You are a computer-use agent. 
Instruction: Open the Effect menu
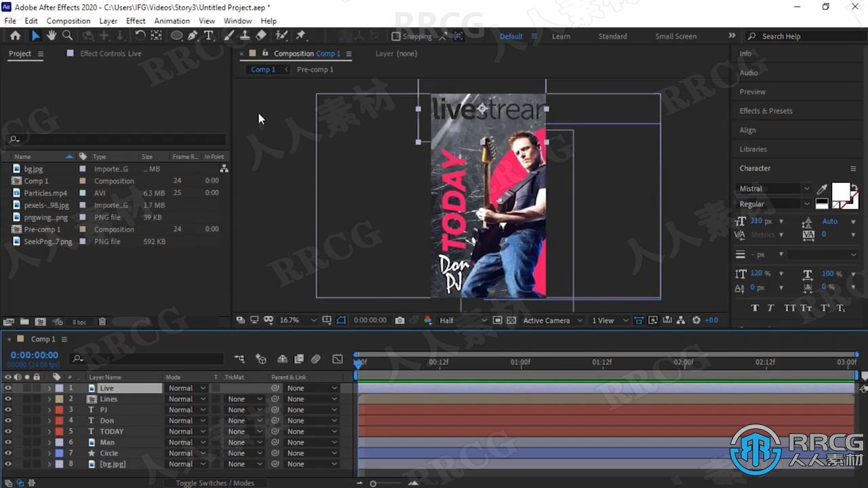[136, 21]
